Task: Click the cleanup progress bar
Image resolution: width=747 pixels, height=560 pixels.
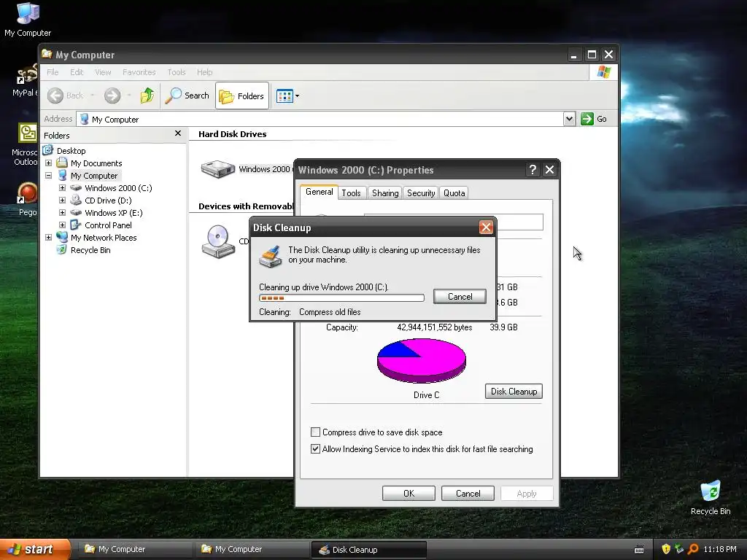Action: [x=341, y=297]
